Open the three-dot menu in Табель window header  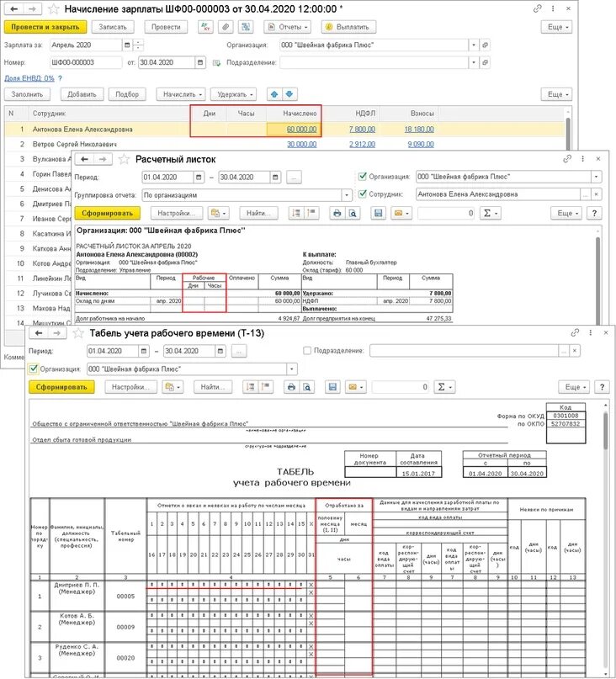(x=591, y=332)
